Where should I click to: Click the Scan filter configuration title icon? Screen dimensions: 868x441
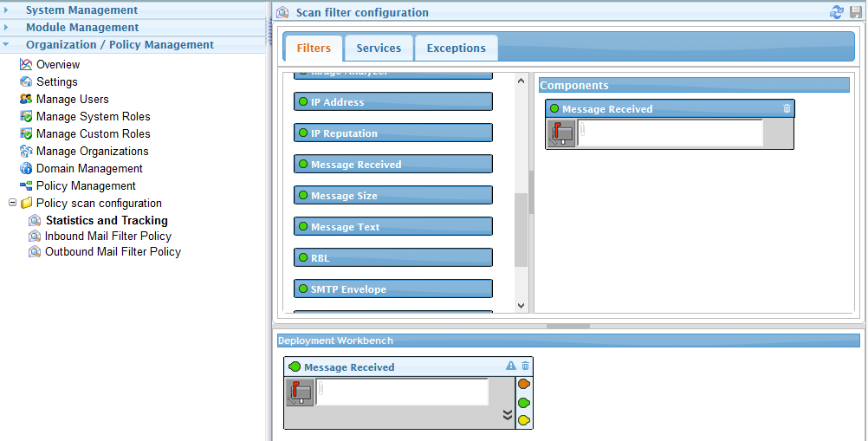pyautogui.click(x=283, y=12)
